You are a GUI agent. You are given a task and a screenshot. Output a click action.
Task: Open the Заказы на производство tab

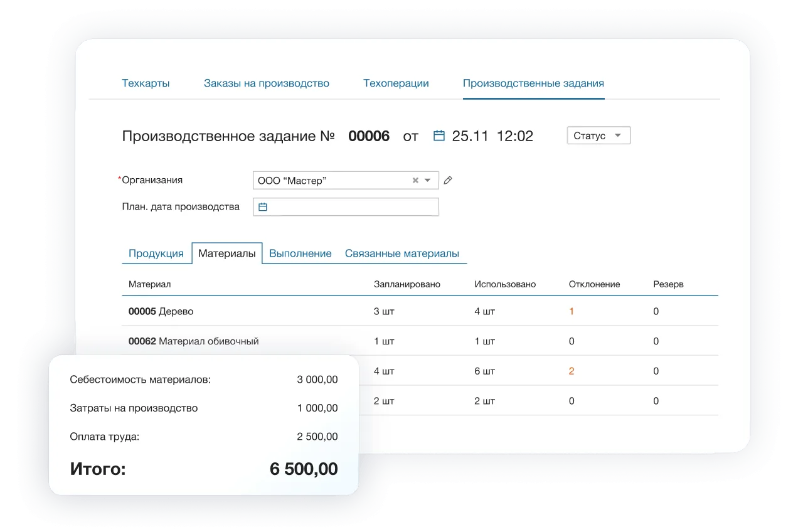click(x=267, y=83)
